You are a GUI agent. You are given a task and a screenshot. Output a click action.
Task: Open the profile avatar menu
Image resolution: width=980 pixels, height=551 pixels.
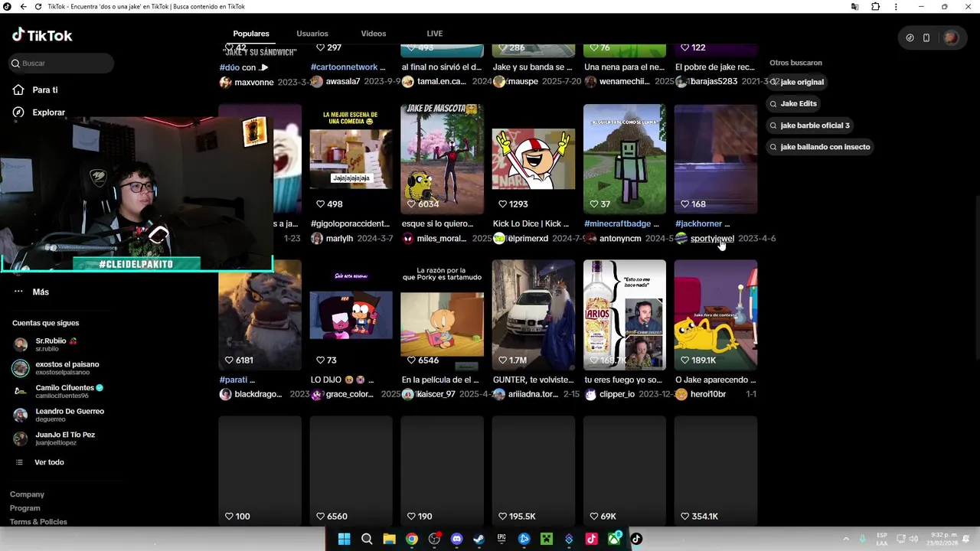coord(951,37)
